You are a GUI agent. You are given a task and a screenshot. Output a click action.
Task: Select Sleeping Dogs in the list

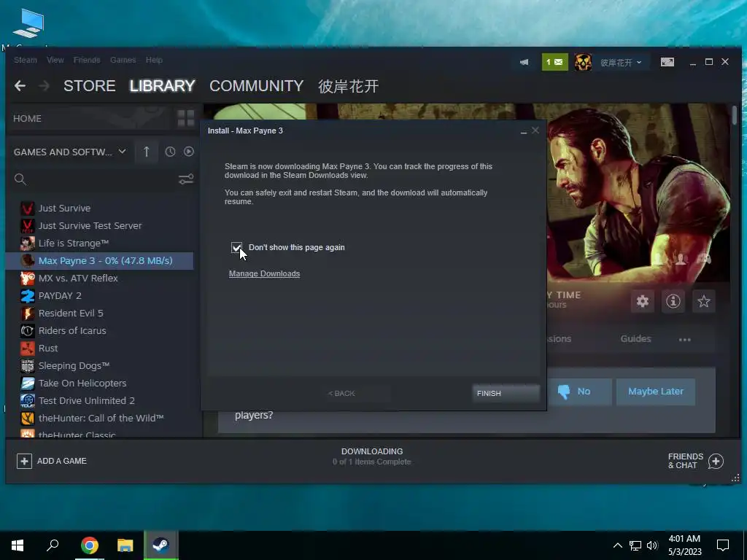pyautogui.click(x=100, y=366)
